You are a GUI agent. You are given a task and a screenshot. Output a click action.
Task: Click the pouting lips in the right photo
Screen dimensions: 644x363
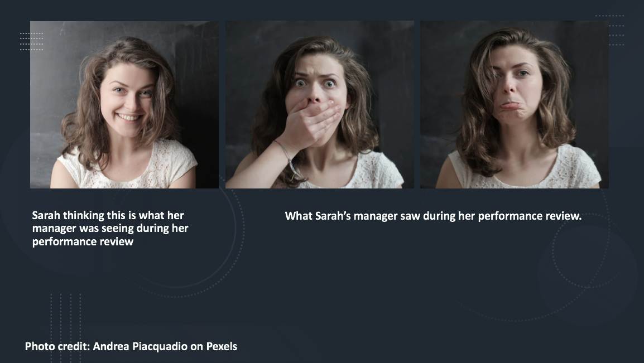[510, 107]
